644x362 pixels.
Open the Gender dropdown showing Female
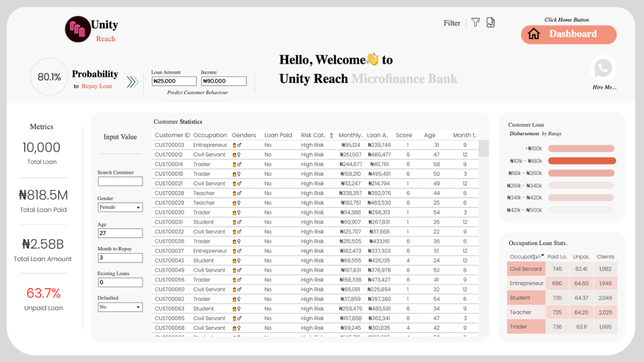[x=120, y=207]
